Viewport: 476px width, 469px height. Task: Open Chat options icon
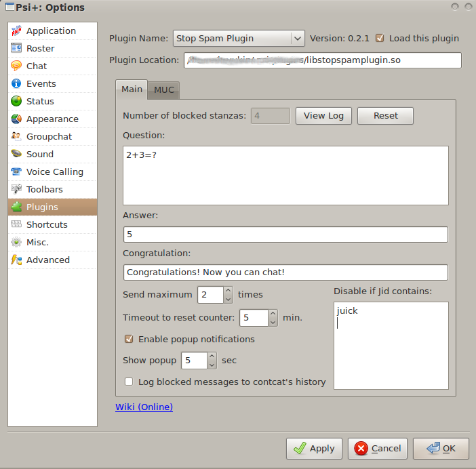coord(17,66)
